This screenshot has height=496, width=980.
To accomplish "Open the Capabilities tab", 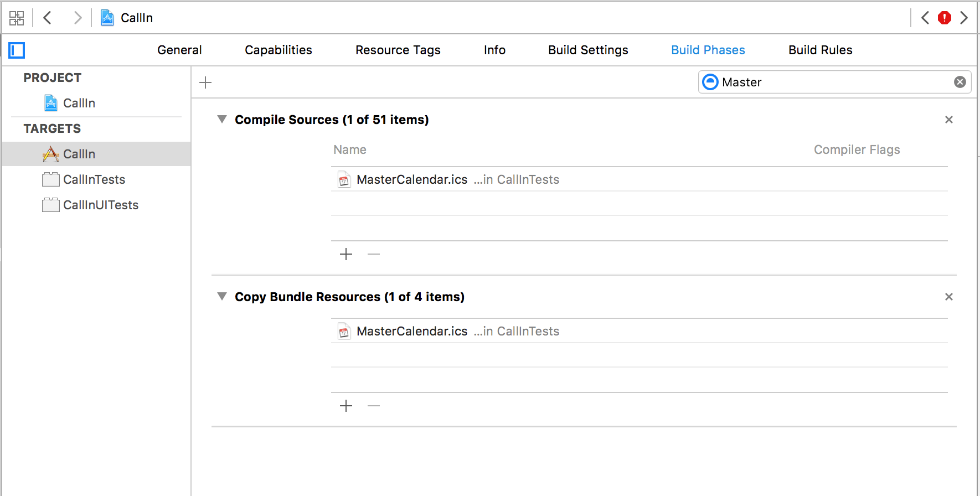I will (278, 50).
